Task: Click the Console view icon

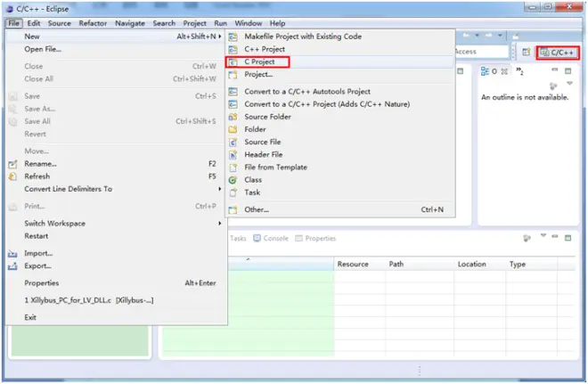Action: point(257,239)
